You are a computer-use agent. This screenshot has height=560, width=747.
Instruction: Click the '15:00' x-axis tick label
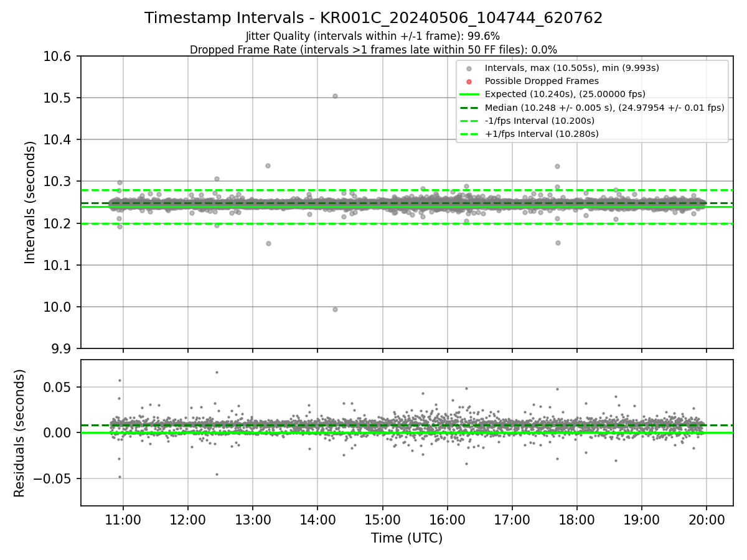[382, 519]
